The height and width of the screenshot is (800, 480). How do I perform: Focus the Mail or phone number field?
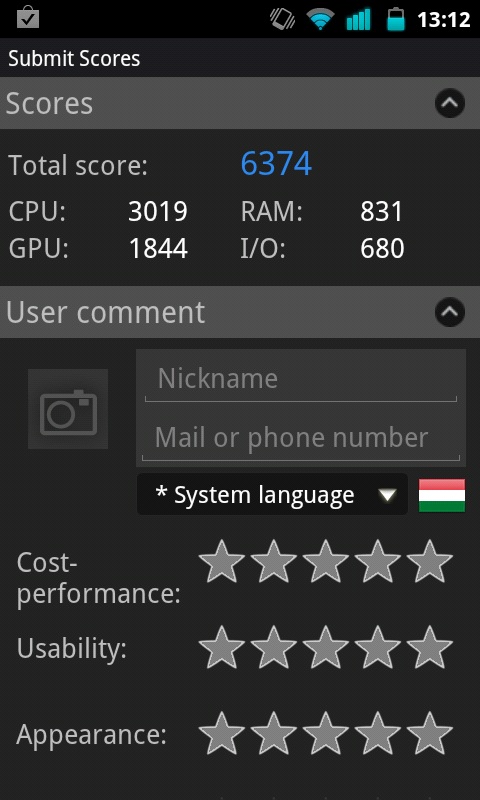click(301, 438)
